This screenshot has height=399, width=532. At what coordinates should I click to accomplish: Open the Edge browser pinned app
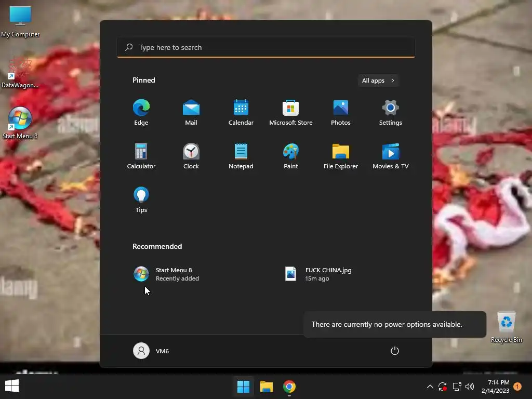tap(141, 113)
